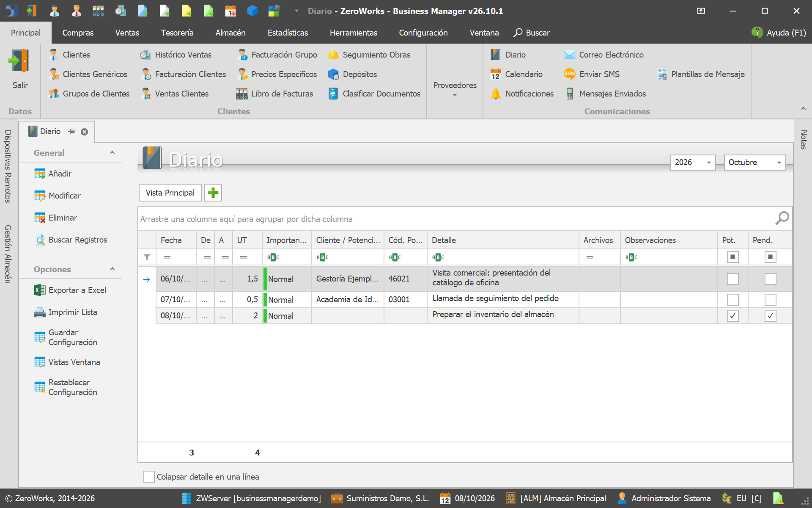The height and width of the screenshot is (508, 812).
Task: Open Clasificar Documentos icon
Action: pos(333,94)
